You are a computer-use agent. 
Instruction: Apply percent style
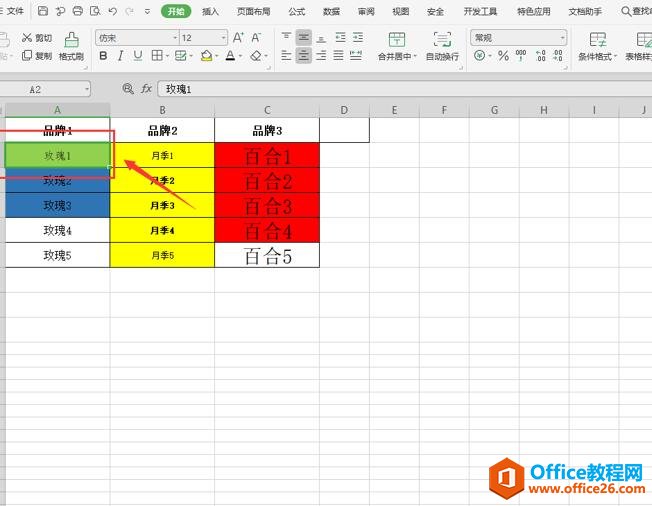point(503,55)
